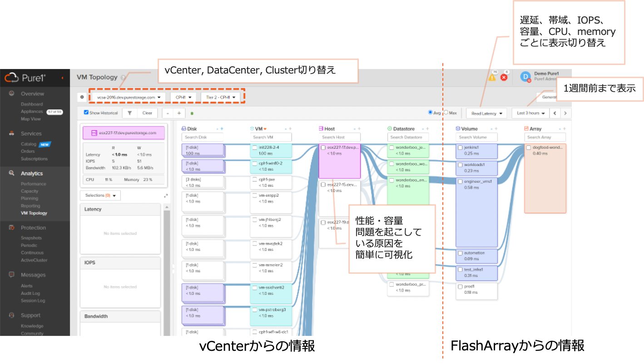Click the filter funnel icon

pos(129,113)
